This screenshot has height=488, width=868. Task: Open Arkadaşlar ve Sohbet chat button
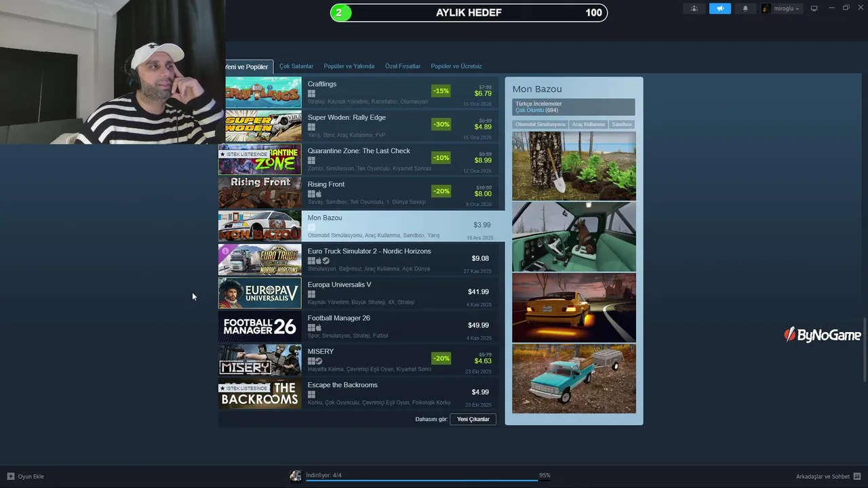828,476
